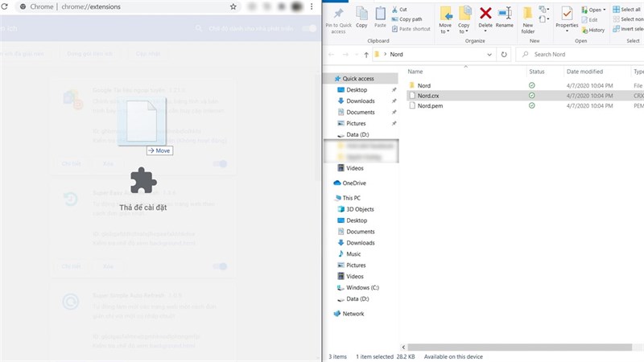
Task: Go up one folder level
Action: 366,54
